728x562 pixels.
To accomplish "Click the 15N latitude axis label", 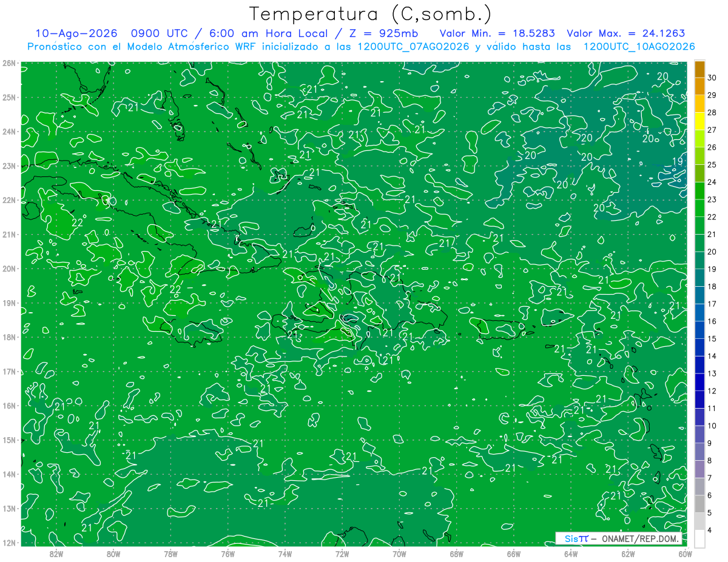I will click(8, 440).
